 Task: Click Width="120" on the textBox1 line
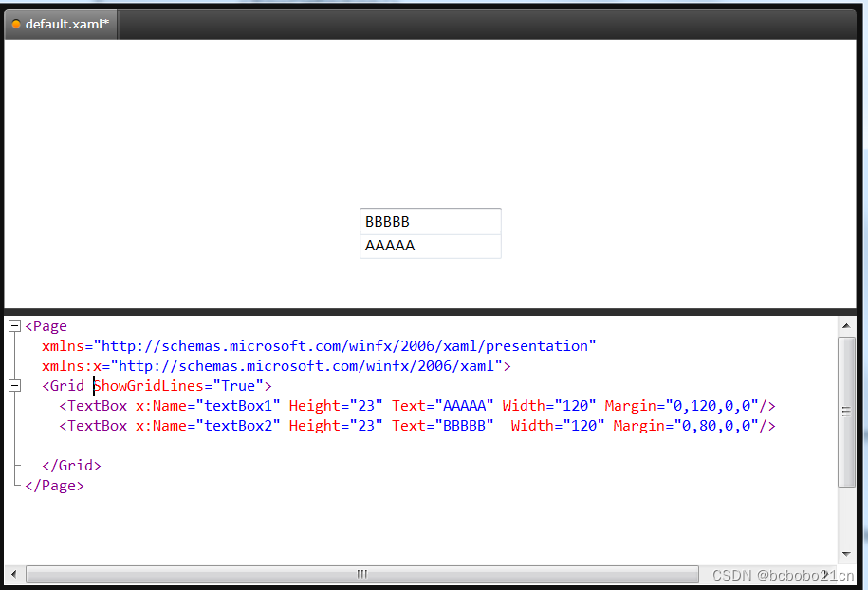(549, 406)
